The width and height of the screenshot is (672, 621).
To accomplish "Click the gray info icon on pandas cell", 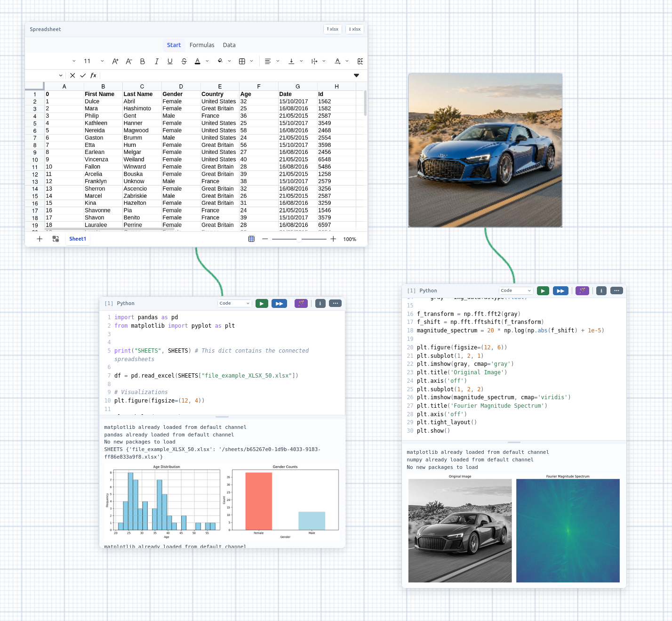I will tap(320, 304).
